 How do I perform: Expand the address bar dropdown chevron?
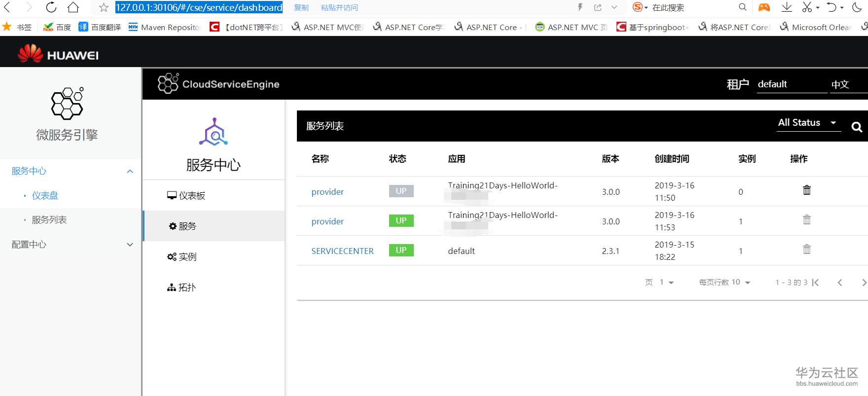point(614,7)
